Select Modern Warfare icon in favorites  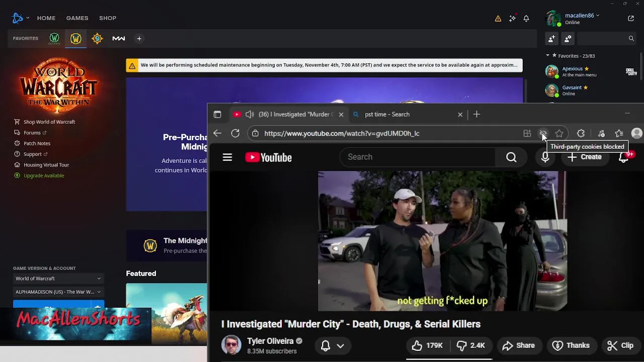coord(119,38)
